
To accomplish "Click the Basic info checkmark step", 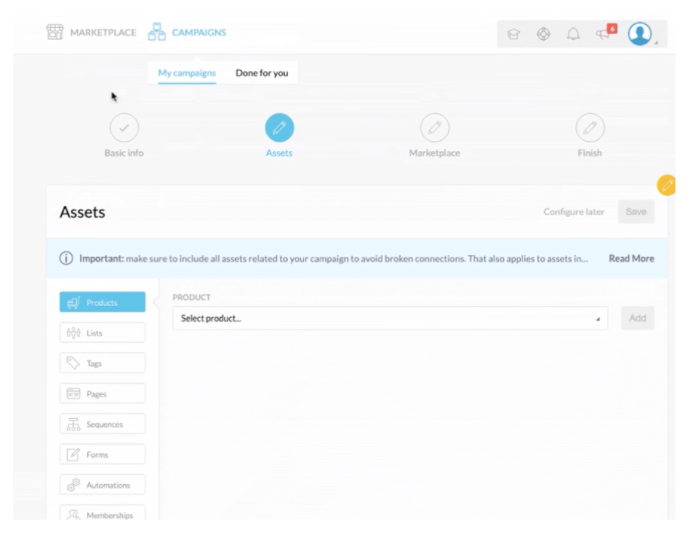I will (124, 128).
